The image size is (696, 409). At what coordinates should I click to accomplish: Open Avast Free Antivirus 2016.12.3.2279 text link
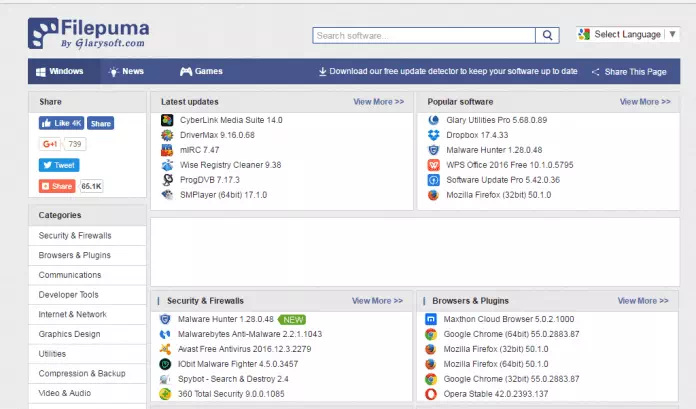(x=245, y=349)
